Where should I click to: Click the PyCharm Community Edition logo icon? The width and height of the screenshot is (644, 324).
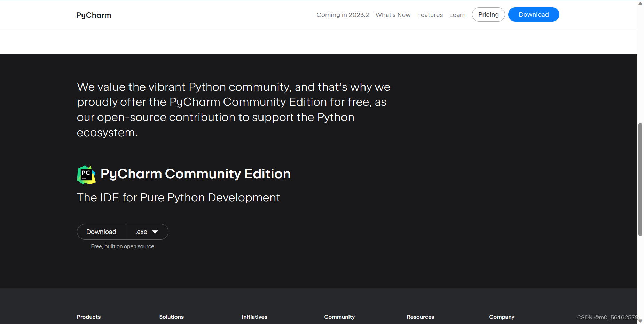point(86,175)
